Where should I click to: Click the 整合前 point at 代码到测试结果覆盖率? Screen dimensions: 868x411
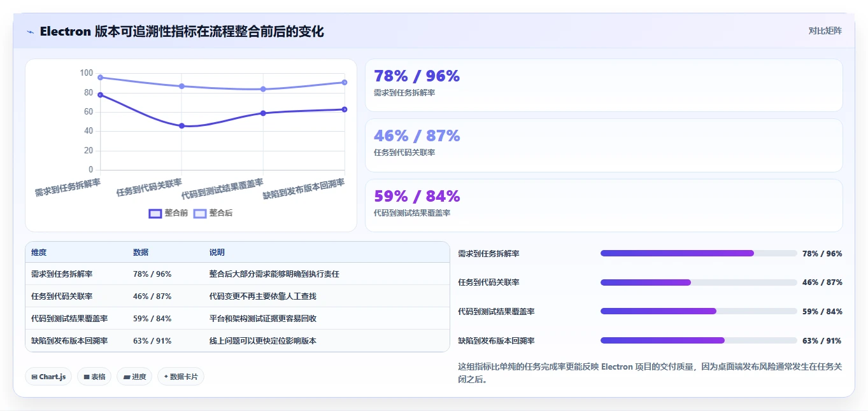click(x=263, y=113)
